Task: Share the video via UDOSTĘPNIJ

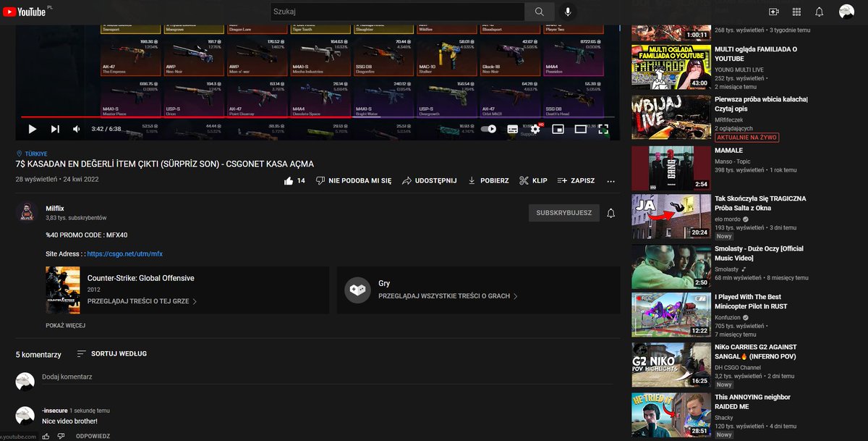Action: (x=430, y=180)
